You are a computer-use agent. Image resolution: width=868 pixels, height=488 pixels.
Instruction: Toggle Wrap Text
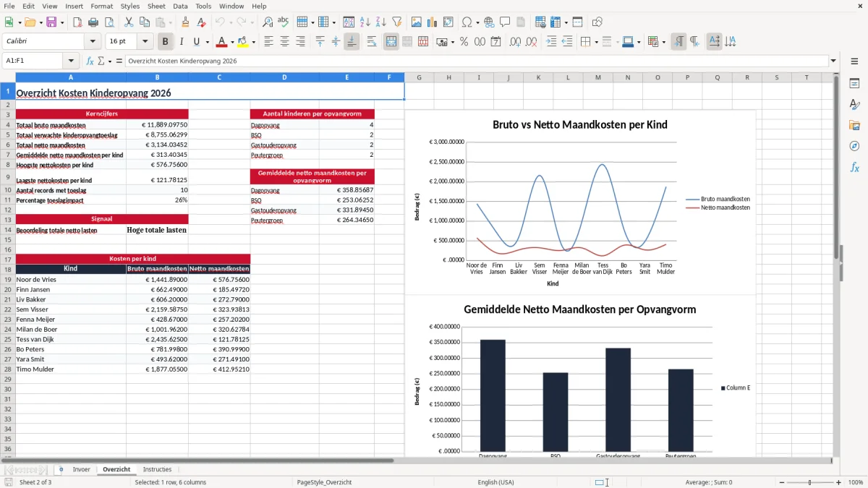point(372,42)
